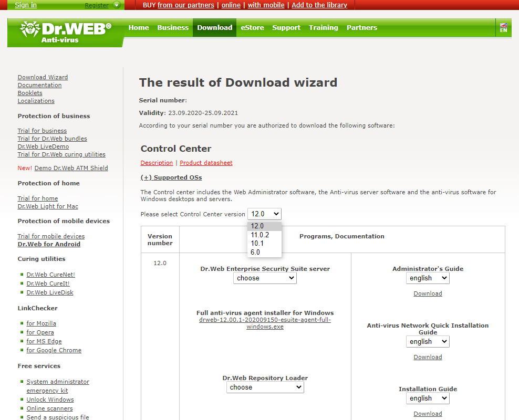Download the Anti-virus Network Quick Installation Guide
519x420 pixels.
coord(428,357)
